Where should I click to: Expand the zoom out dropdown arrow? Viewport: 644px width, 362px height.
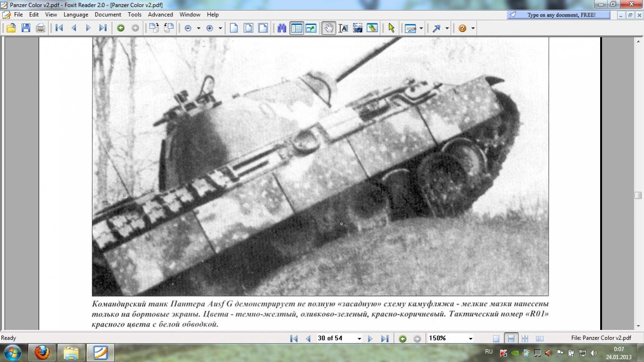pos(199,28)
